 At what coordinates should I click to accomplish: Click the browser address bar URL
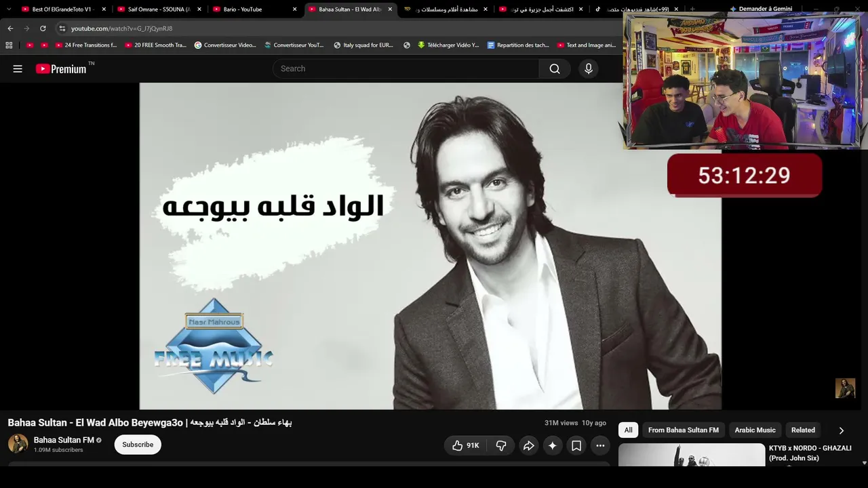coord(122,28)
